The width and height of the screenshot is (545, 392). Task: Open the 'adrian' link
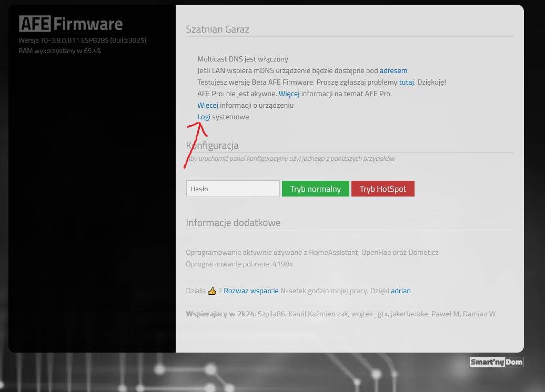pos(401,291)
